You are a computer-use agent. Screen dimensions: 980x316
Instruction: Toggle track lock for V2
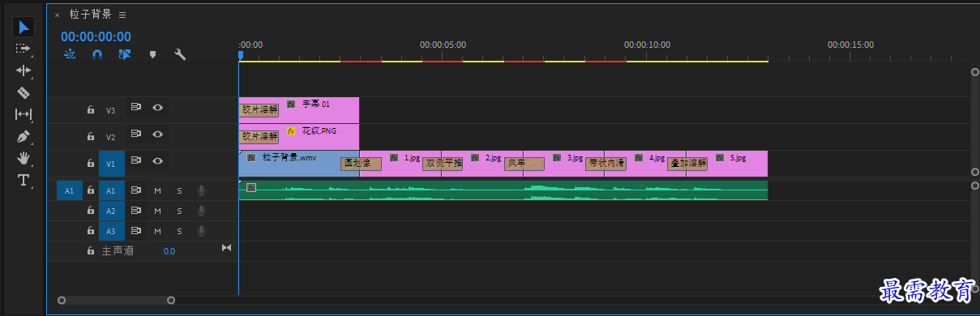point(91,136)
